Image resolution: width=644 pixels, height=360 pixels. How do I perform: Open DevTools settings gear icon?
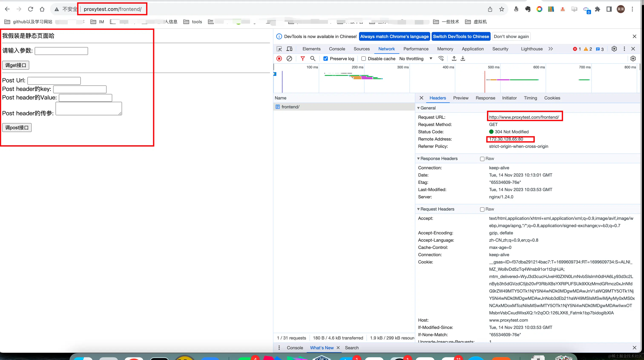614,49
